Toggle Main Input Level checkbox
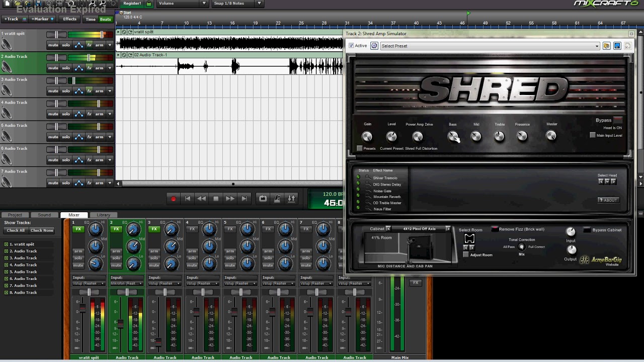This screenshot has height=362, width=644. [593, 135]
